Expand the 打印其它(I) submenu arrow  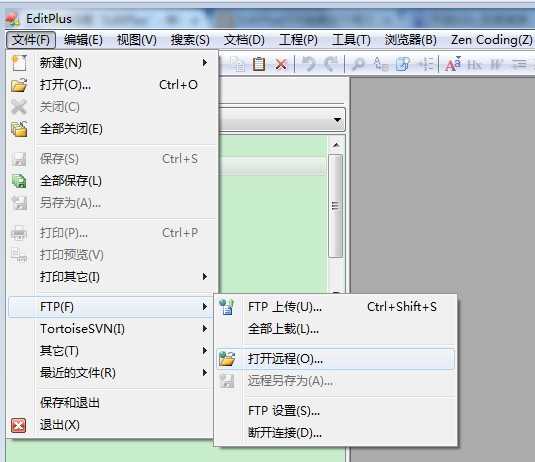[205, 276]
